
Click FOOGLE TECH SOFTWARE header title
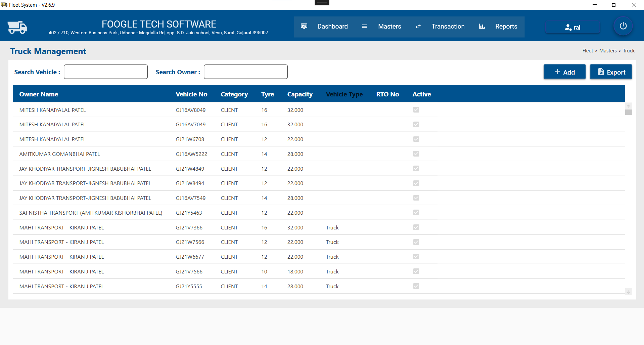(159, 24)
